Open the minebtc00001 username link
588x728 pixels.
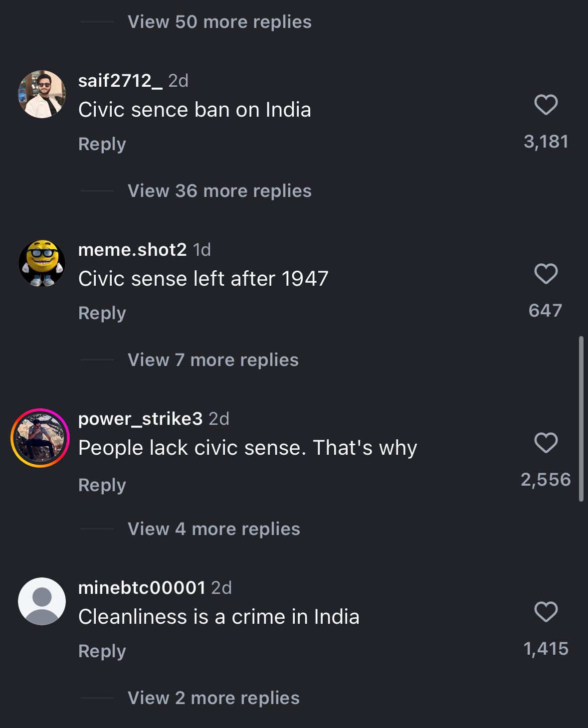tap(142, 588)
